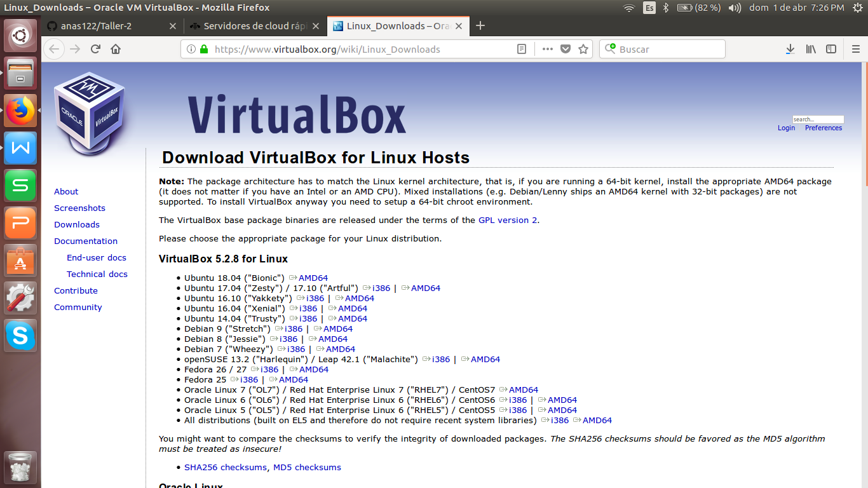
Task: Open System Settings gear in dock
Action: [21, 297]
